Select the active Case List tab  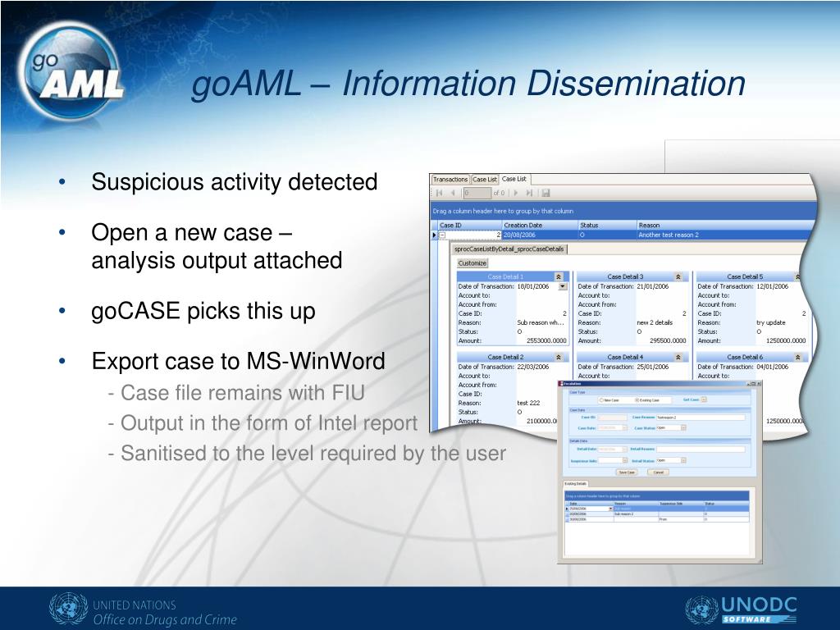(514, 179)
